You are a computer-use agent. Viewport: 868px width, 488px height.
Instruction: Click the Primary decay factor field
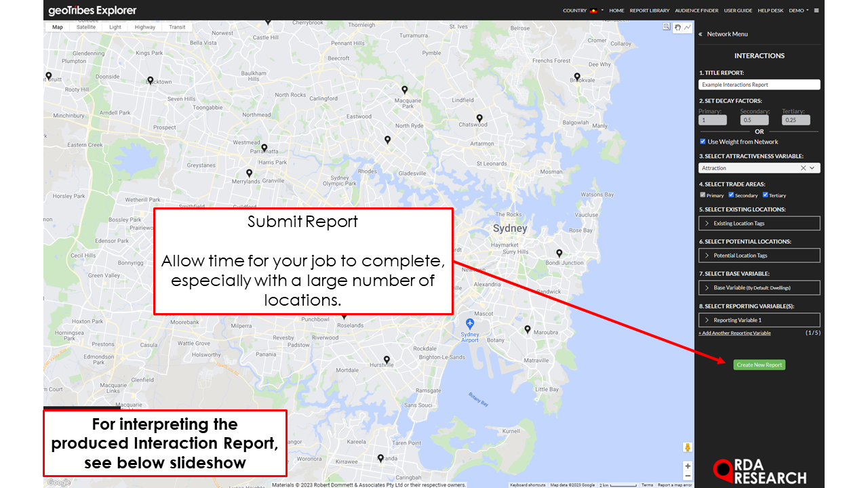tap(713, 120)
